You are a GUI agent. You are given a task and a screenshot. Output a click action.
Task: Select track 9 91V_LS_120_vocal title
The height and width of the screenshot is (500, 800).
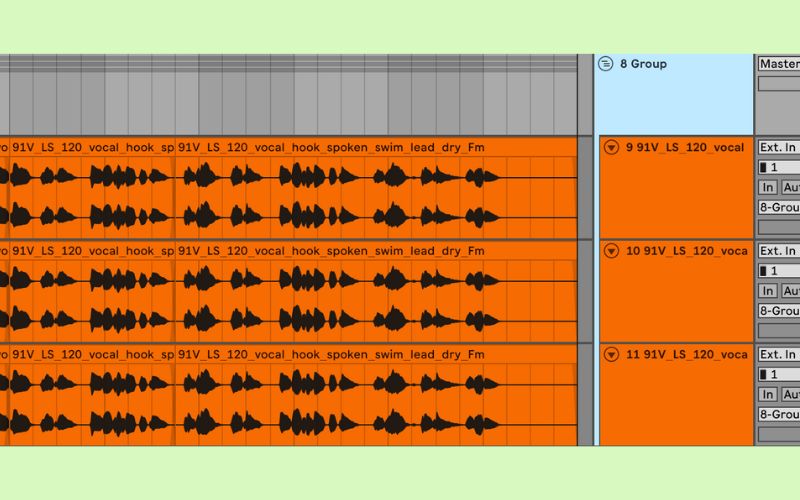point(685,147)
